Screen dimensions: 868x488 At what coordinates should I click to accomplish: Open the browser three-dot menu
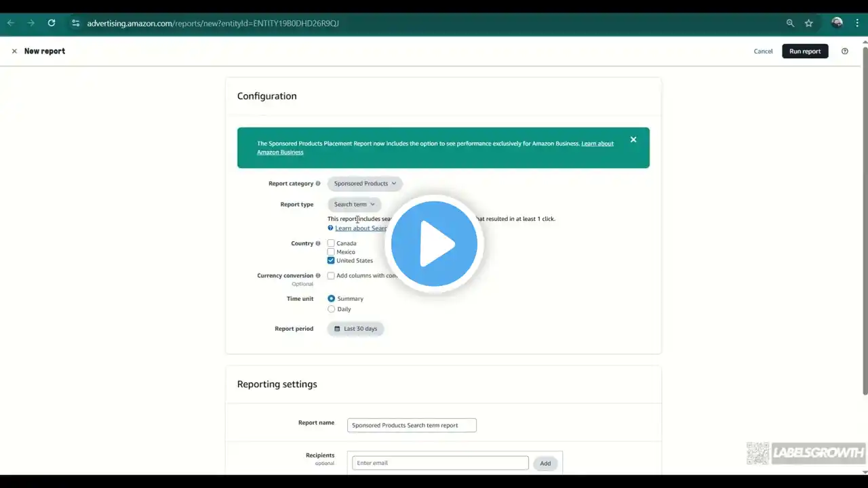point(857,23)
